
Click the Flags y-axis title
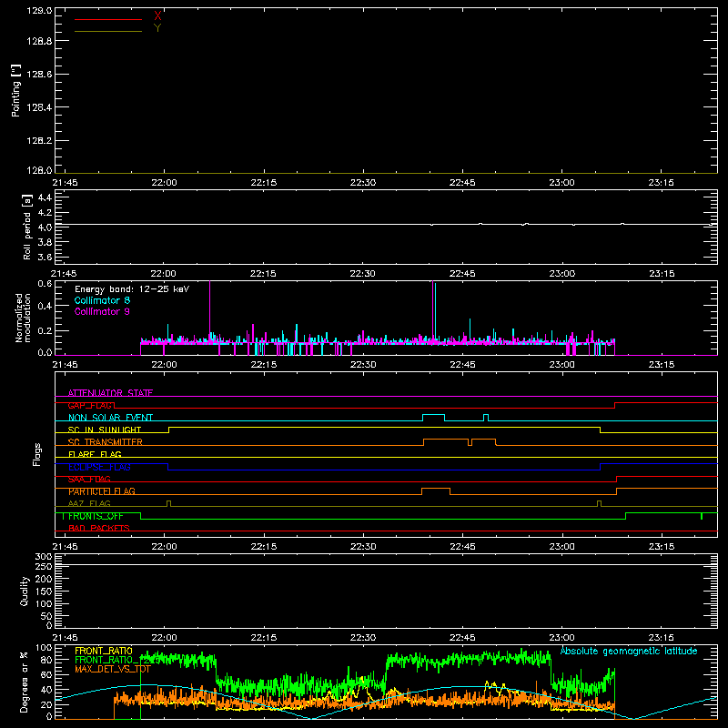coord(37,454)
